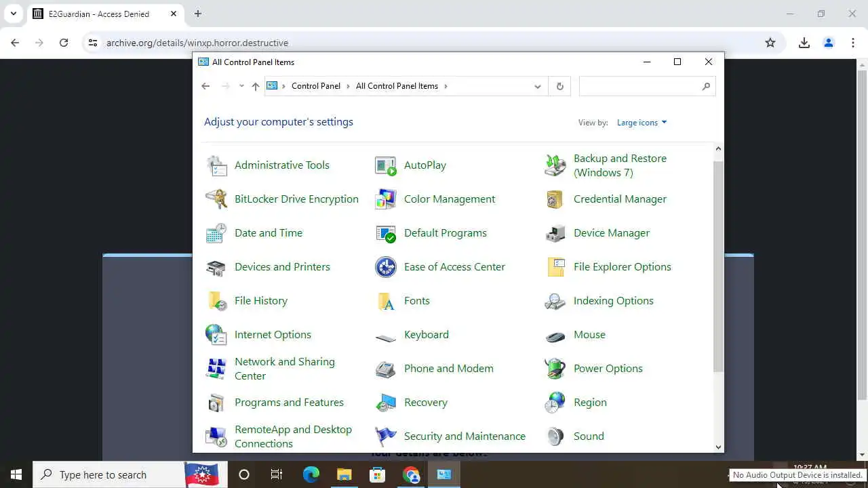Click Control Panel breadcrumb
This screenshot has width=868, height=488.
click(316, 86)
